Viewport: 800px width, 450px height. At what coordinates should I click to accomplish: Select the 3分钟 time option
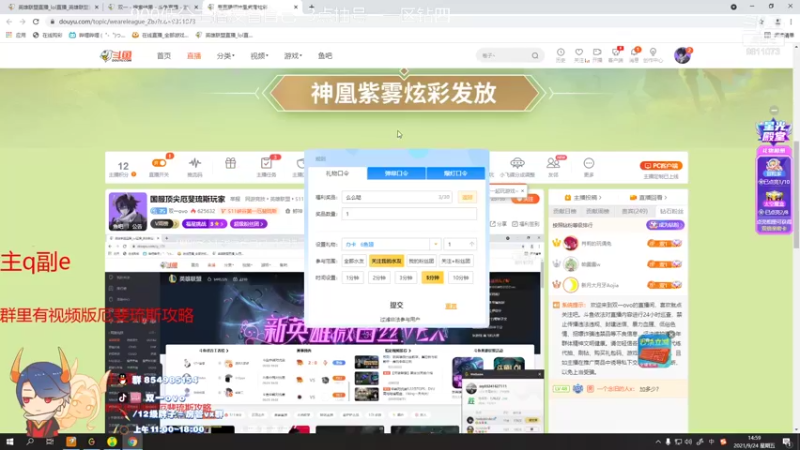point(406,278)
